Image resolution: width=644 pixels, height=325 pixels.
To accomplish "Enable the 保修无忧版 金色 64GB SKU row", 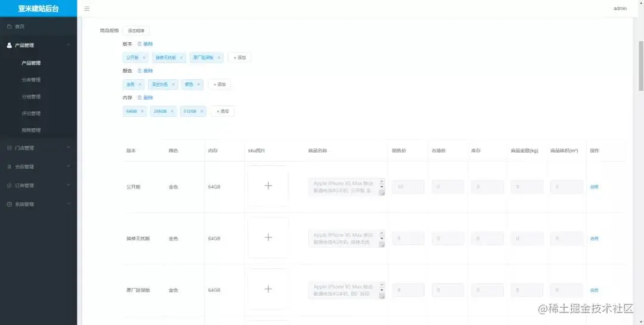I will [x=595, y=239].
